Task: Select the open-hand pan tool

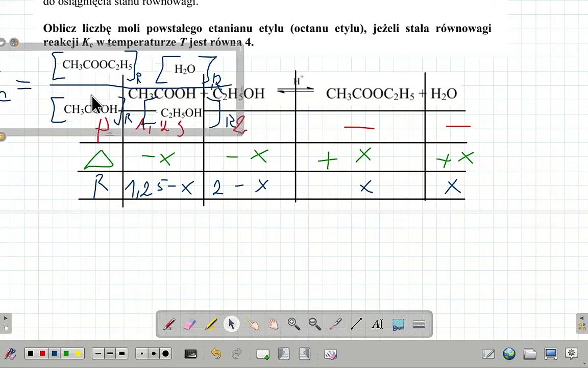Action: pyautogui.click(x=273, y=324)
